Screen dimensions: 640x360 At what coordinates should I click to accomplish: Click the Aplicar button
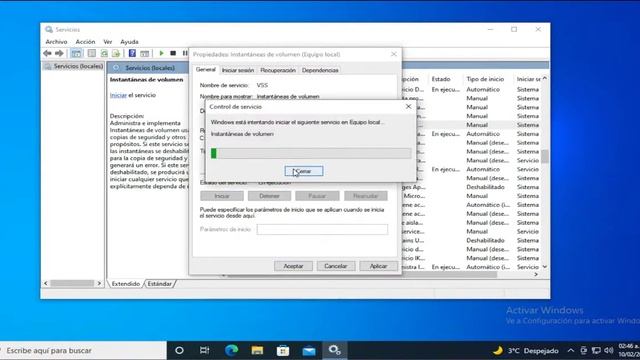[378, 266]
